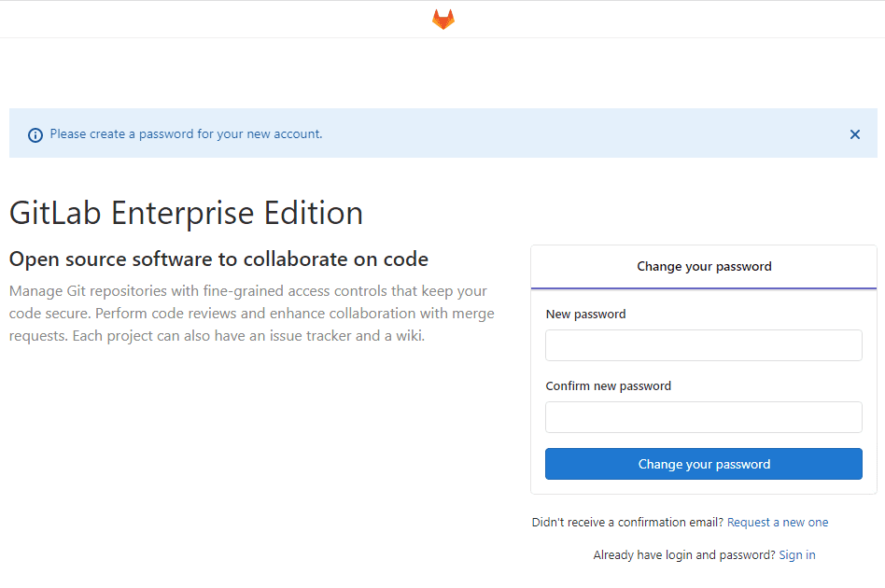
Task: Focus the Confirm new password field
Action: click(704, 417)
